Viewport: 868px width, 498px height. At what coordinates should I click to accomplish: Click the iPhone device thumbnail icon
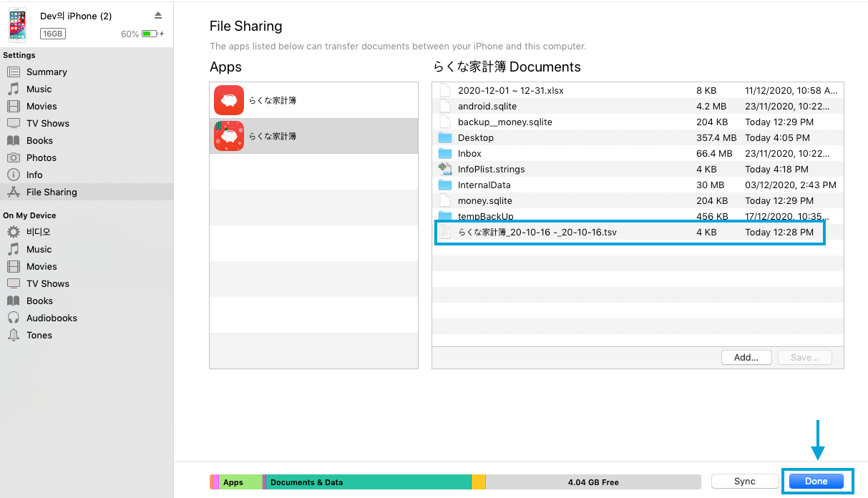17,25
